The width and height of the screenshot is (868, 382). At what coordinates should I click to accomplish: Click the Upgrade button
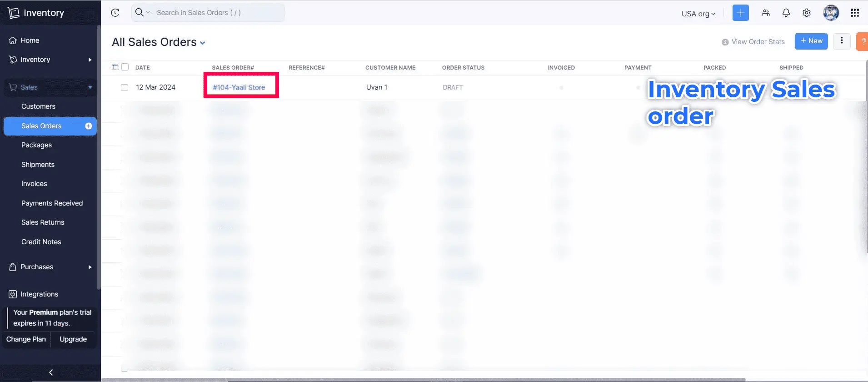[x=73, y=339]
